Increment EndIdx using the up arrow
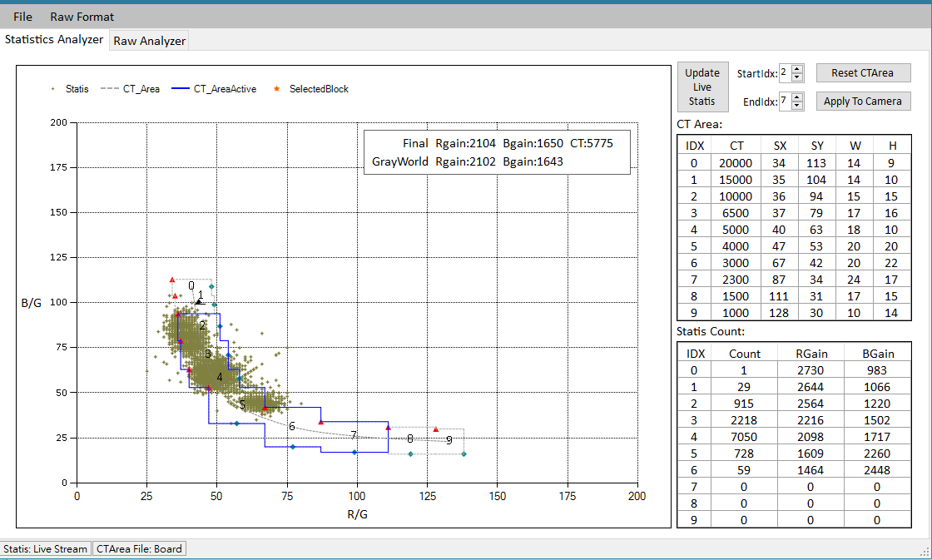 click(797, 97)
